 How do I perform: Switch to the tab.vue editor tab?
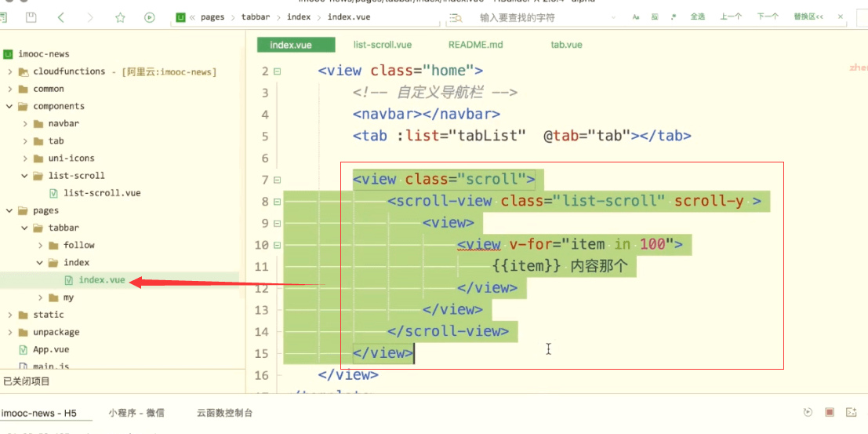pyautogui.click(x=566, y=45)
